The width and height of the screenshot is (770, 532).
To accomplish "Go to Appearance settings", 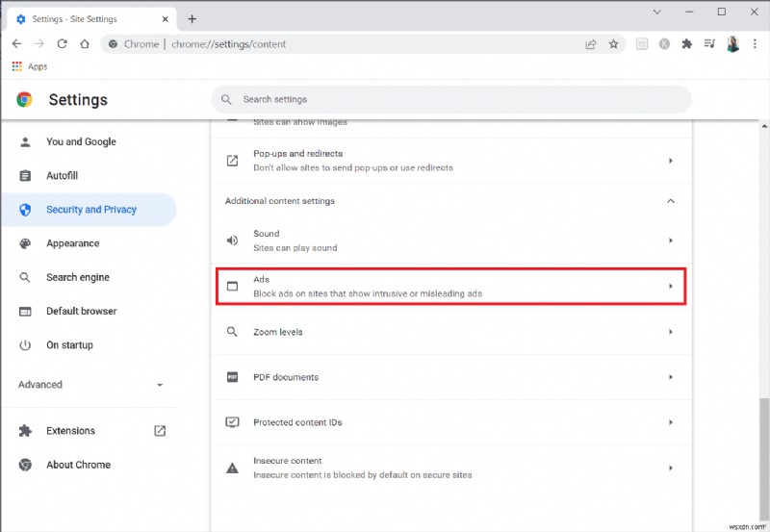I will coord(72,243).
